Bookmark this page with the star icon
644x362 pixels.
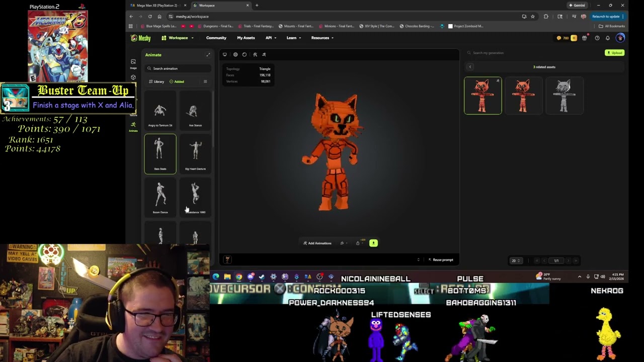pos(532,16)
